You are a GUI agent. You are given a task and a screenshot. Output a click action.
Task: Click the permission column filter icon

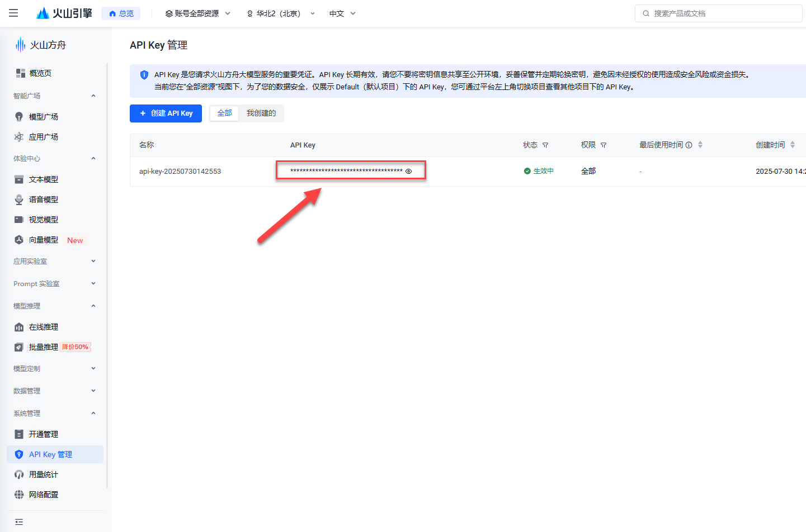coord(604,145)
